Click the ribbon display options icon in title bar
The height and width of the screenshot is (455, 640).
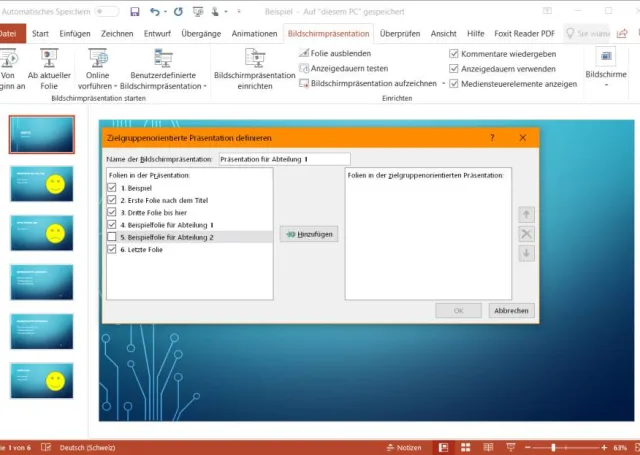pyautogui.click(x=547, y=11)
